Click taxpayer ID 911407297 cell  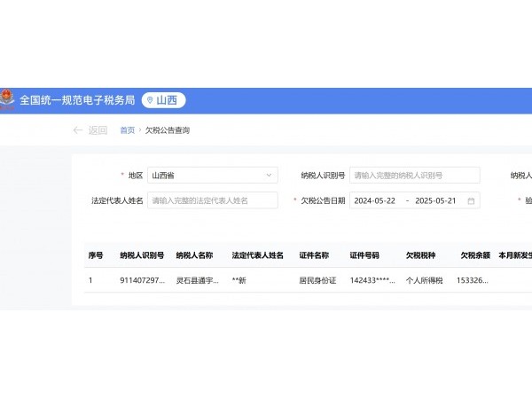coord(142,281)
